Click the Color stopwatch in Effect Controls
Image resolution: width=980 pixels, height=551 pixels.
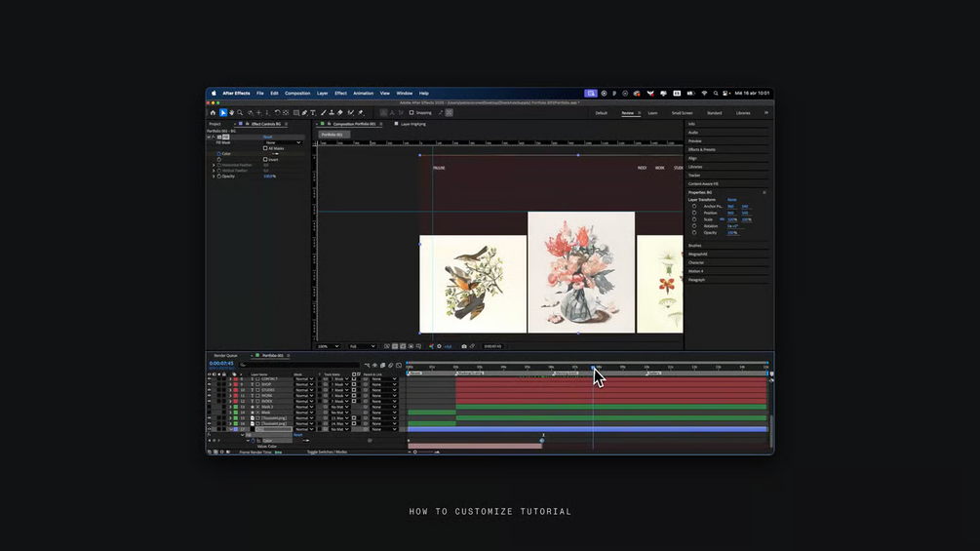[218, 154]
